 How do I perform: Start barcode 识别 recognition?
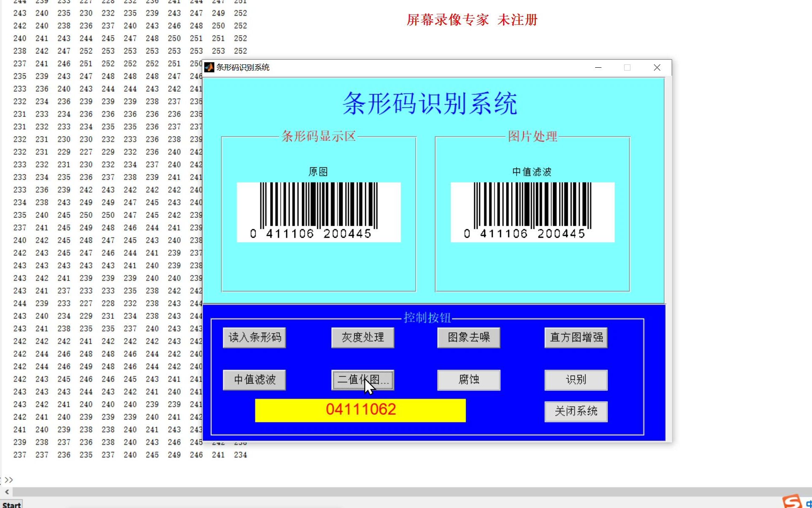tap(576, 380)
